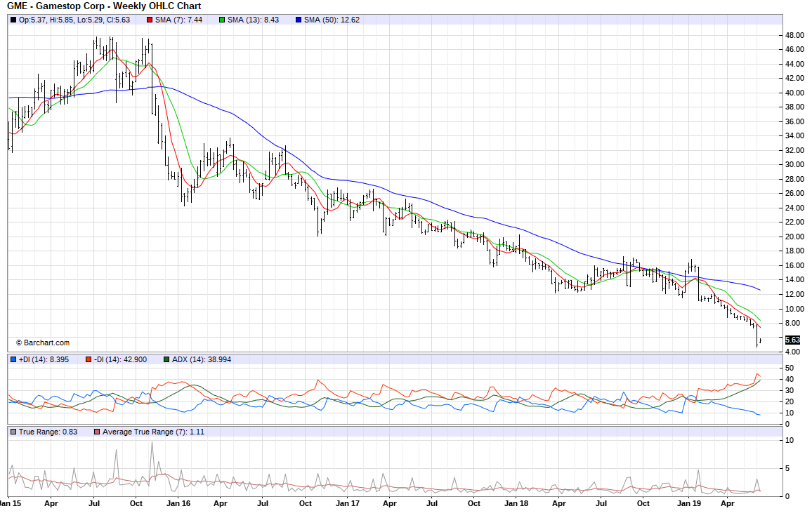This screenshot has width=812, height=525.
Task: Click the blue SMA (50) legend swatch
Action: 299,20
